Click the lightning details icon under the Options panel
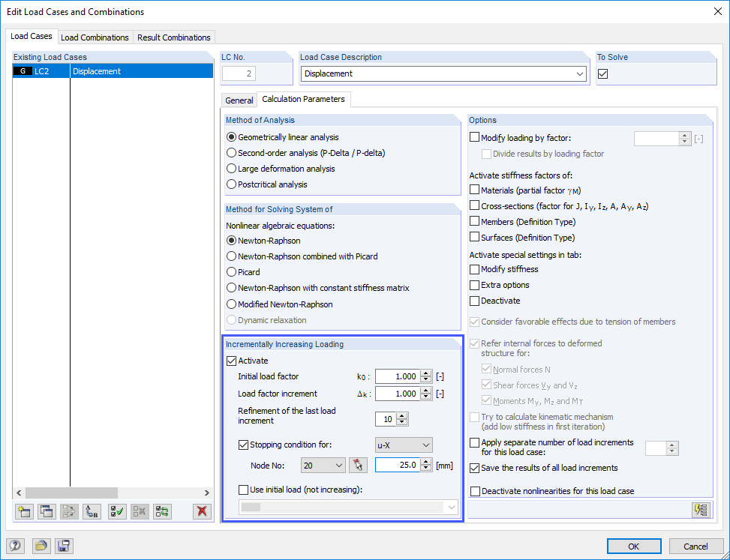The height and width of the screenshot is (560, 730). [701, 510]
